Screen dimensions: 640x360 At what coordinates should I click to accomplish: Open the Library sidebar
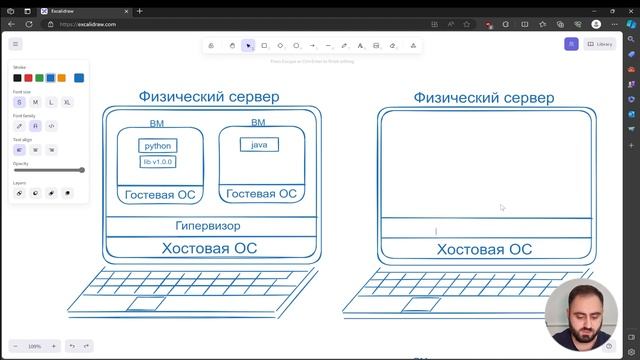coord(600,44)
